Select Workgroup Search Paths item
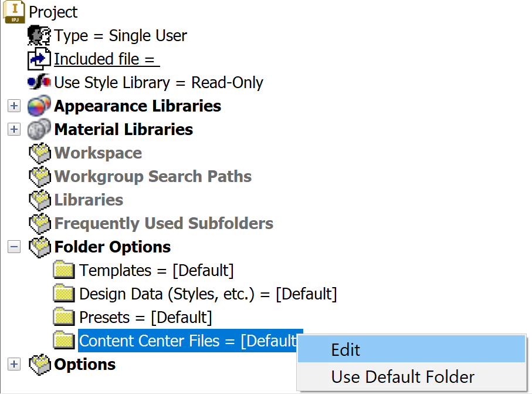This screenshot has height=394, width=532. (153, 177)
